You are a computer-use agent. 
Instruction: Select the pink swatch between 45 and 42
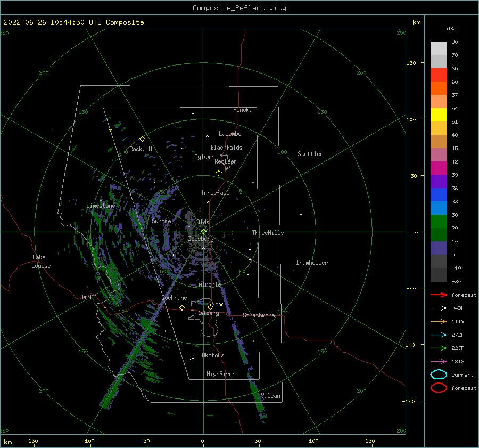pyautogui.click(x=439, y=155)
